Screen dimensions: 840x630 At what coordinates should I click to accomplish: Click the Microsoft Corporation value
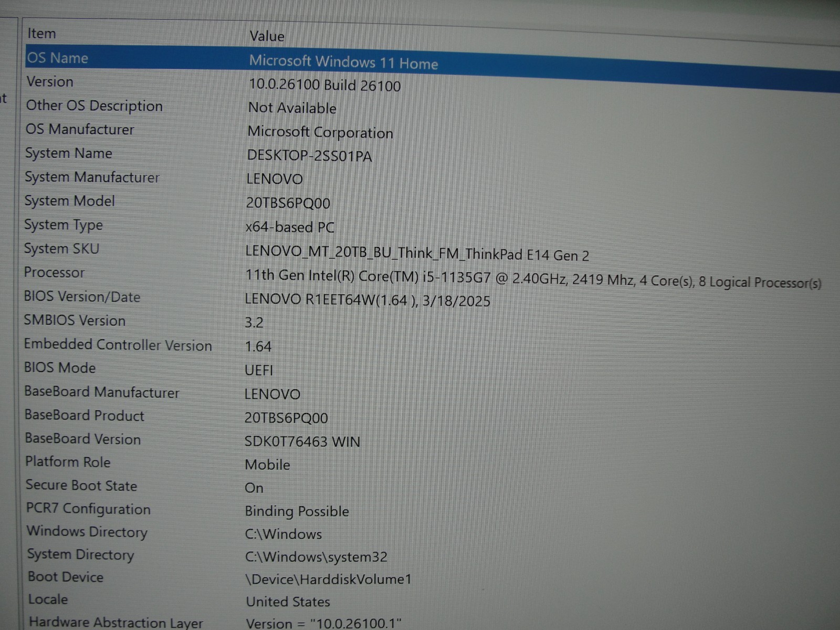tap(320, 132)
